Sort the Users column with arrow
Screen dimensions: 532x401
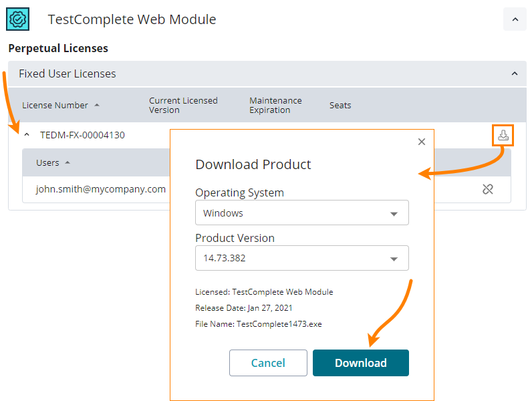point(68,162)
